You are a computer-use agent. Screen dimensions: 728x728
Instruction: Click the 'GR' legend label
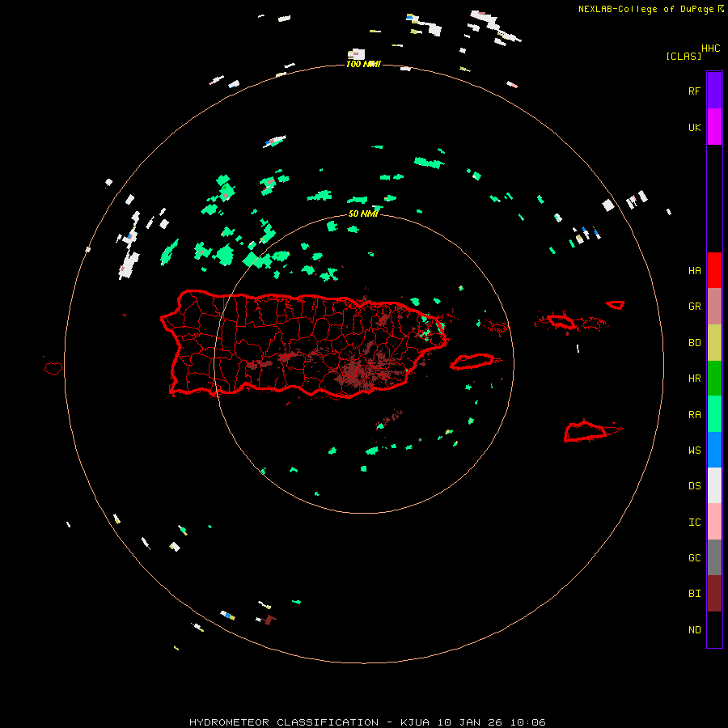pyautogui.click(x=694, y=307)
